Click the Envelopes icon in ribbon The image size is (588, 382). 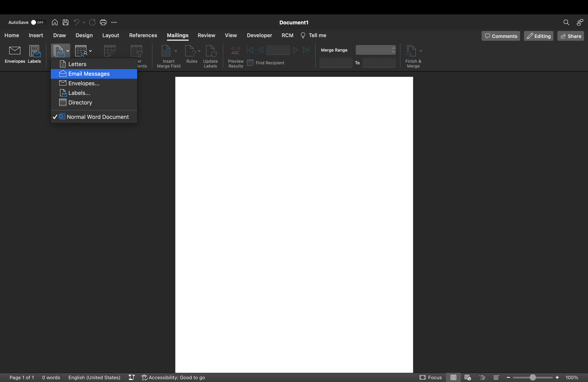(x=15, y=51)
